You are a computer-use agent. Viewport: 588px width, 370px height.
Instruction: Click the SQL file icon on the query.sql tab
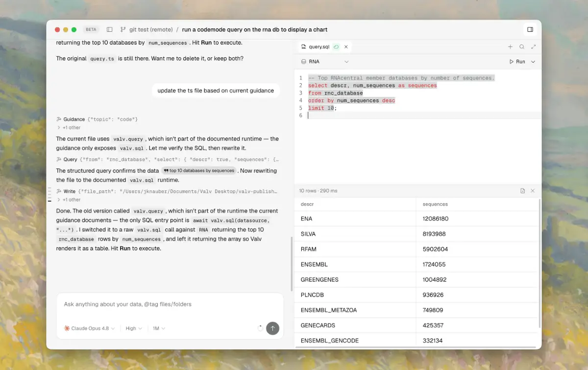pyautogui.click(x=304, y=47)
